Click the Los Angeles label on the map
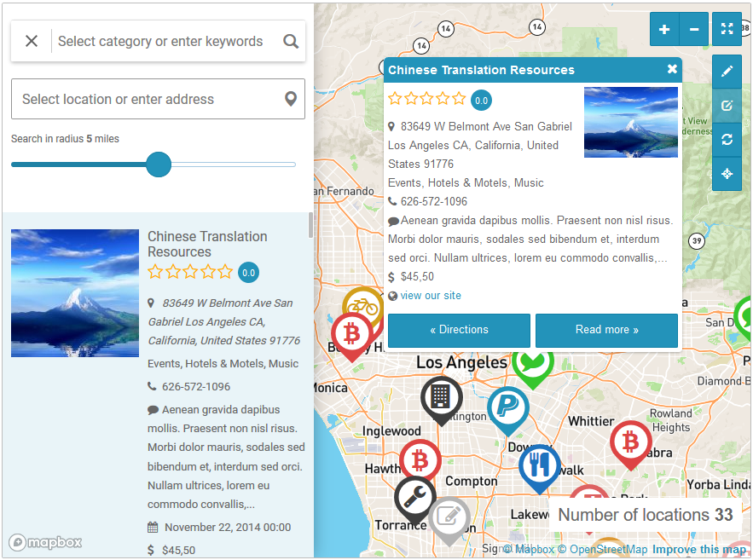Viewport: 753px width, 560px height. click(461, 362)
